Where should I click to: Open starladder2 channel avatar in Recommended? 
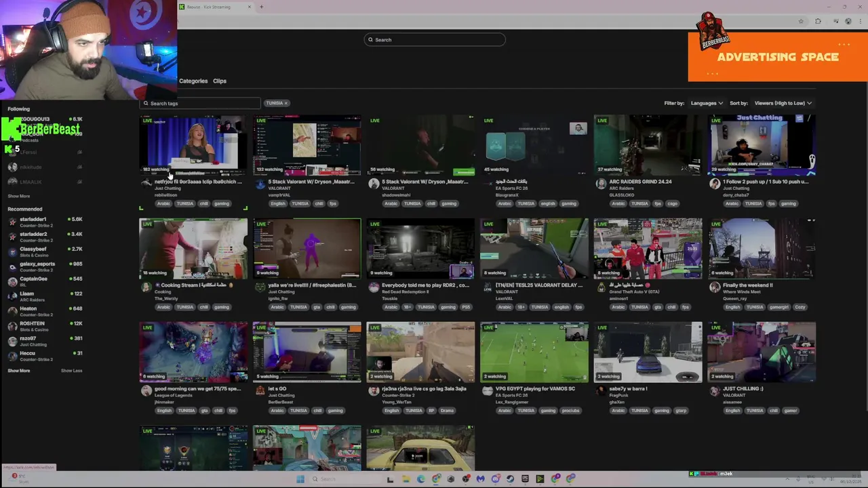click(x=12, y=237)
